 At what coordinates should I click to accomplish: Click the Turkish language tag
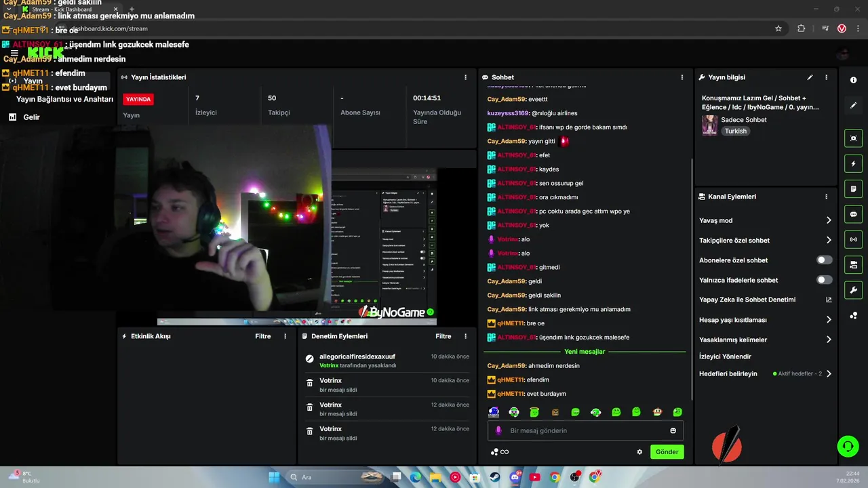click(735, 131)
